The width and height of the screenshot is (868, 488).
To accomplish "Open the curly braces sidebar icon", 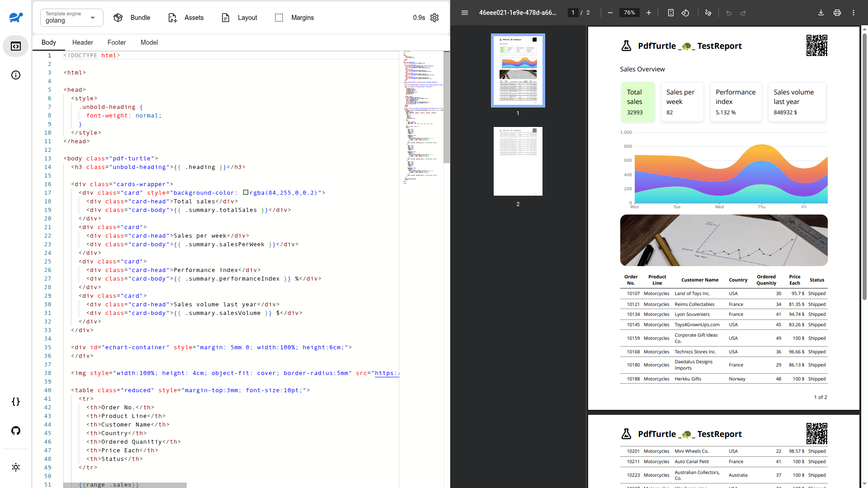I will [x=16, y=402].
